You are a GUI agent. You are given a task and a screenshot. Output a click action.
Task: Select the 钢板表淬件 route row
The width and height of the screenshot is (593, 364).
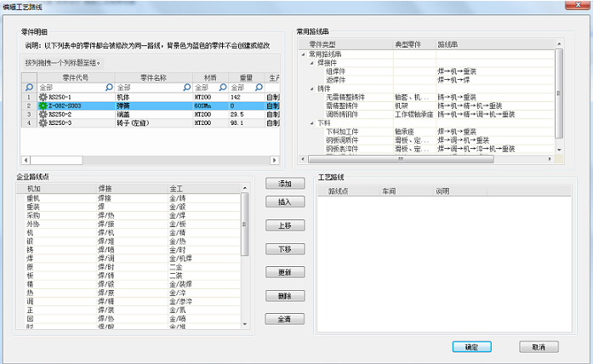pos(426,149)
